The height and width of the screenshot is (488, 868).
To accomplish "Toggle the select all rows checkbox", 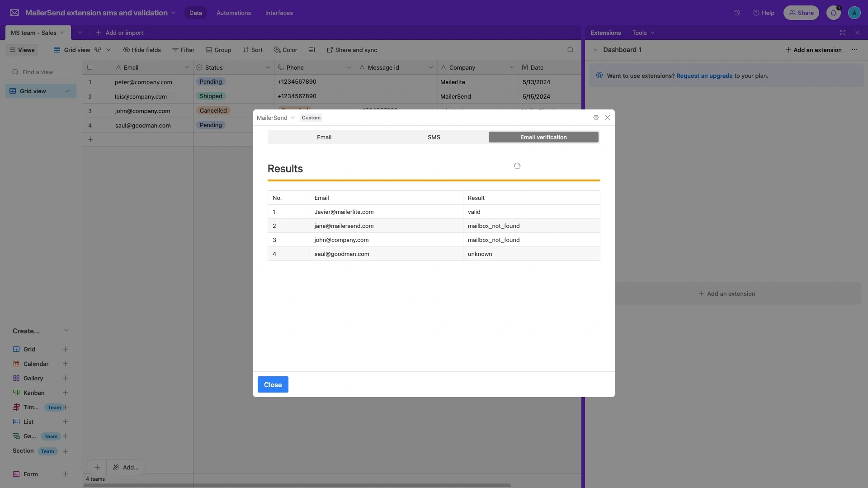I will tap(90, 67).
